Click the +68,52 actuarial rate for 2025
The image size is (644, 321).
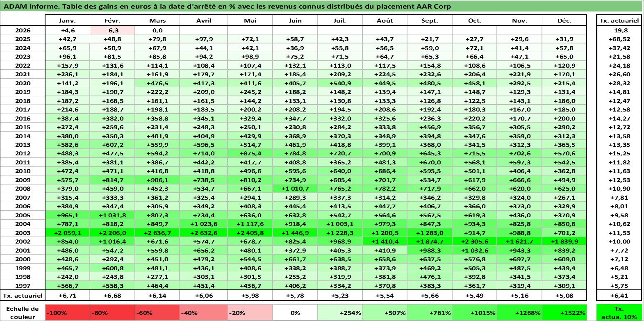click(x=619, y=39)
